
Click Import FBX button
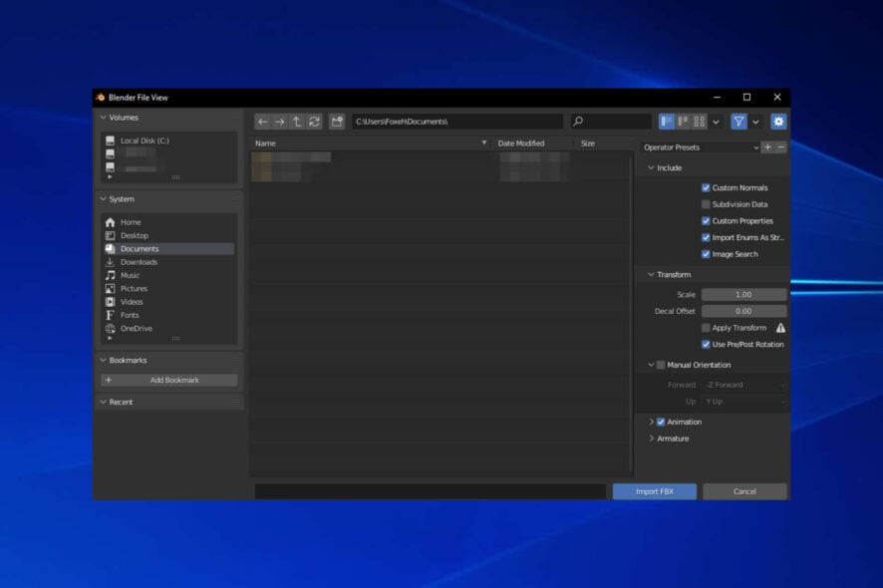pyautogui.click(x=655, y=491)
